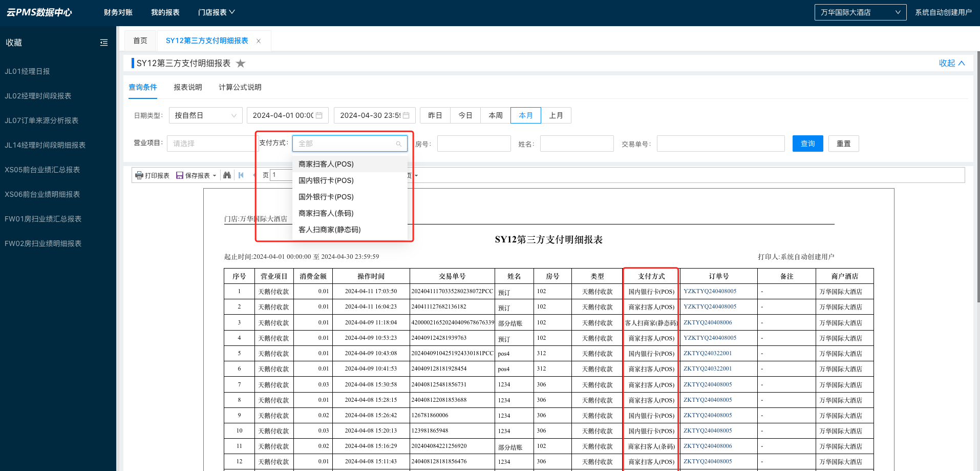The height and width of the screenshot is (471, 980).
Task: Select 客人扫商家(静态码) payment option
Action: tap(350, 230)
